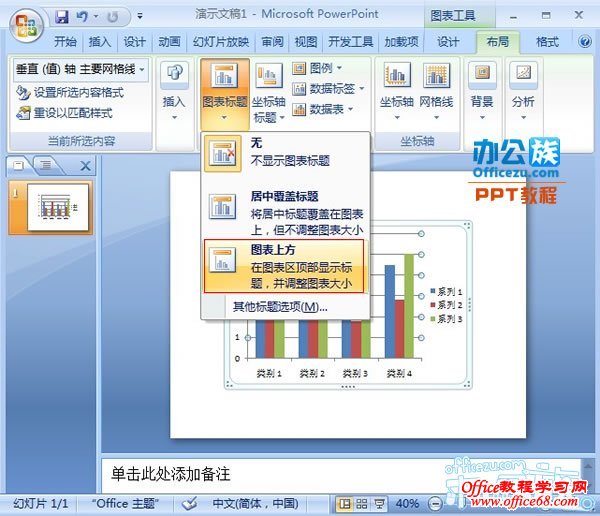
Task: Open the Office button menu
Action: (26, 25)
